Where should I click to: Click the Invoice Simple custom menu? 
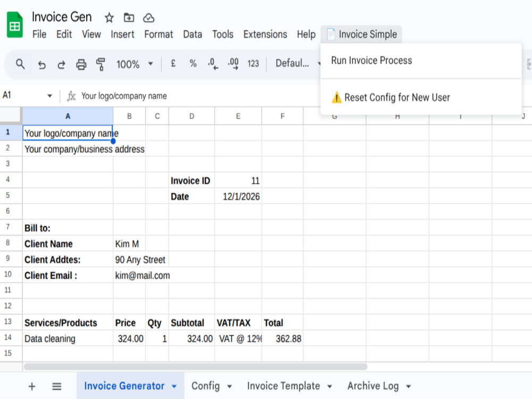[x=361, y=34]
